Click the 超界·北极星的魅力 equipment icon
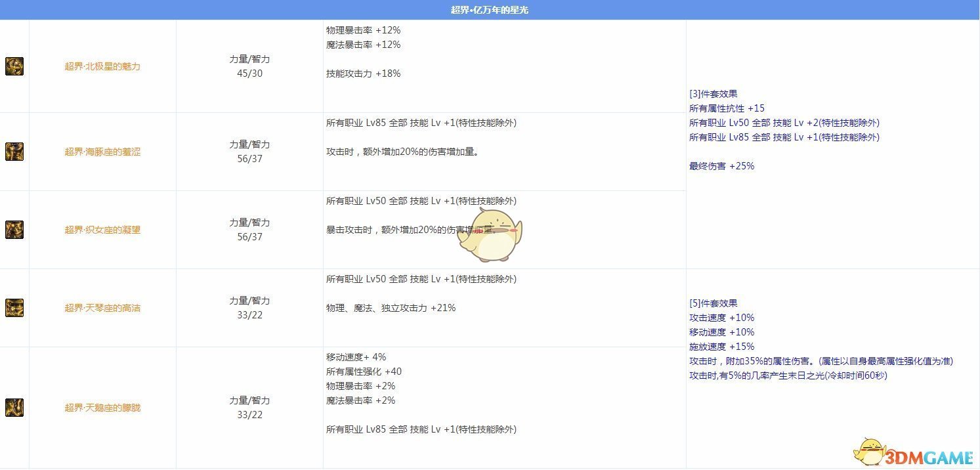This screenshot has width=980, height=470. pos(14,66)
